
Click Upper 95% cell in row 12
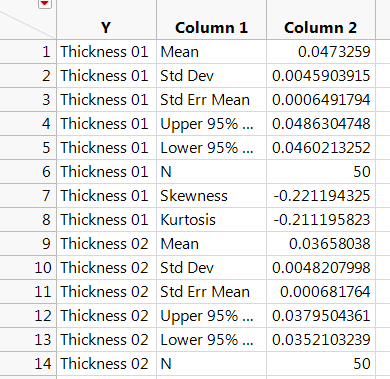pyautogui.click(x=211, y=316)
